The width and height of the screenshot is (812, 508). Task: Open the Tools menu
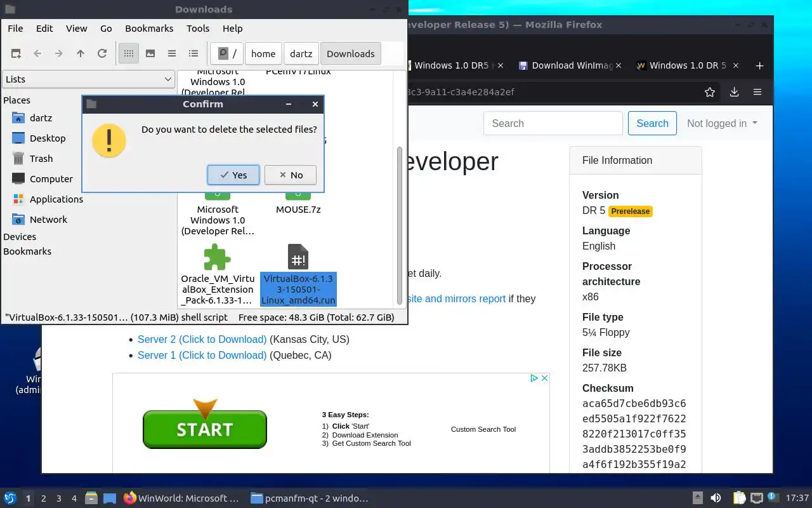tap(198, 29)
